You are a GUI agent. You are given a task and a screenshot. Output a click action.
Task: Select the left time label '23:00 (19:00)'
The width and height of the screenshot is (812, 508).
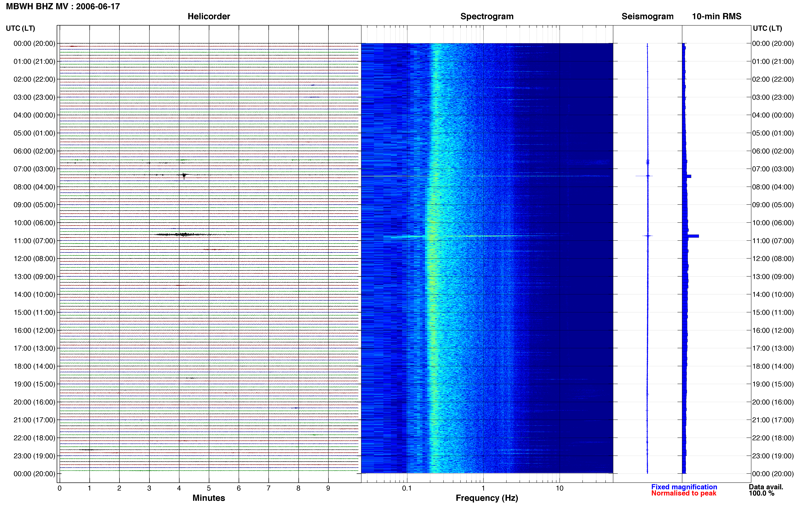(34, 456)
